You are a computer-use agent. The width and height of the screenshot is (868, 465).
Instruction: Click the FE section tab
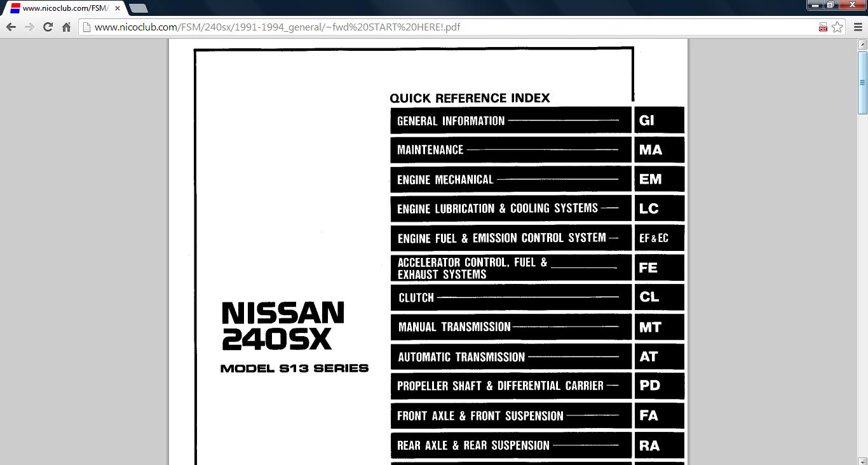[x=659, y=268]
